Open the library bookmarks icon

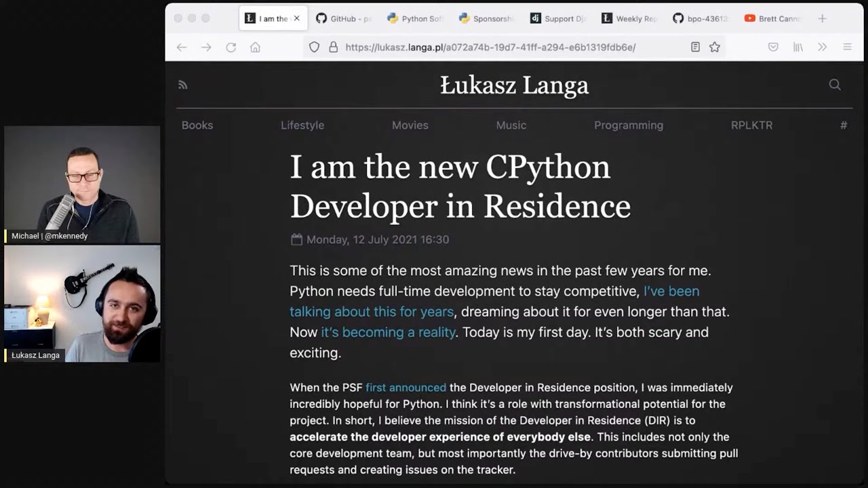click(x=798, y=47)
